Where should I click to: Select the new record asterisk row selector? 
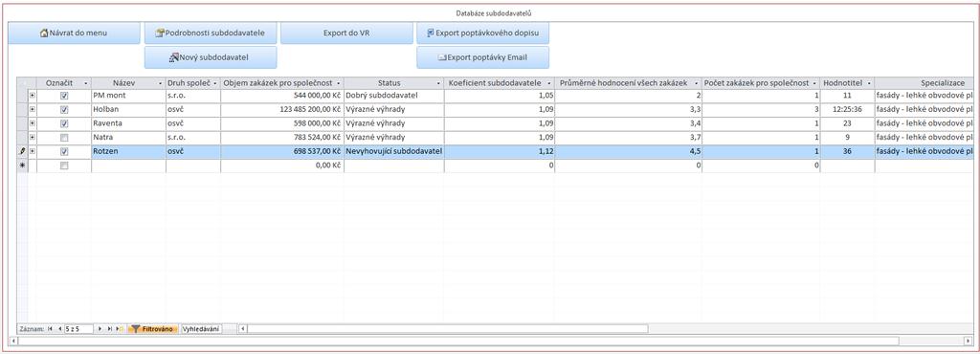pyautogui.click(x=23, y=166)
